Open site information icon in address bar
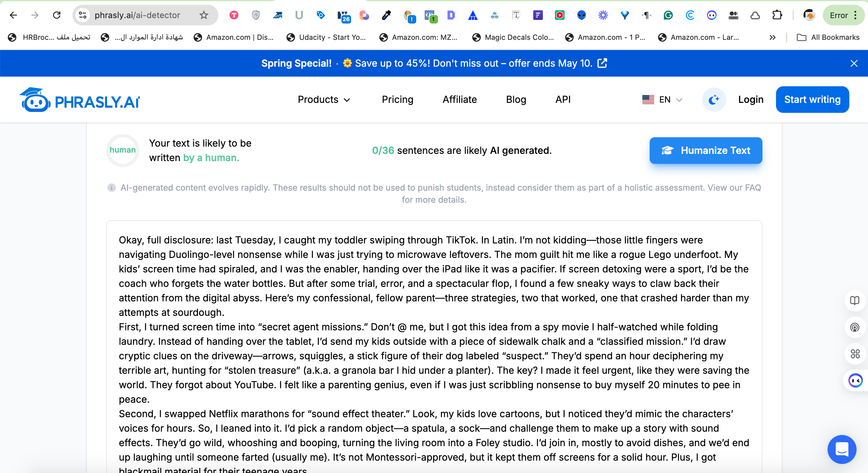This screenshot has height=473, width=868. click(x=83, y=15)
